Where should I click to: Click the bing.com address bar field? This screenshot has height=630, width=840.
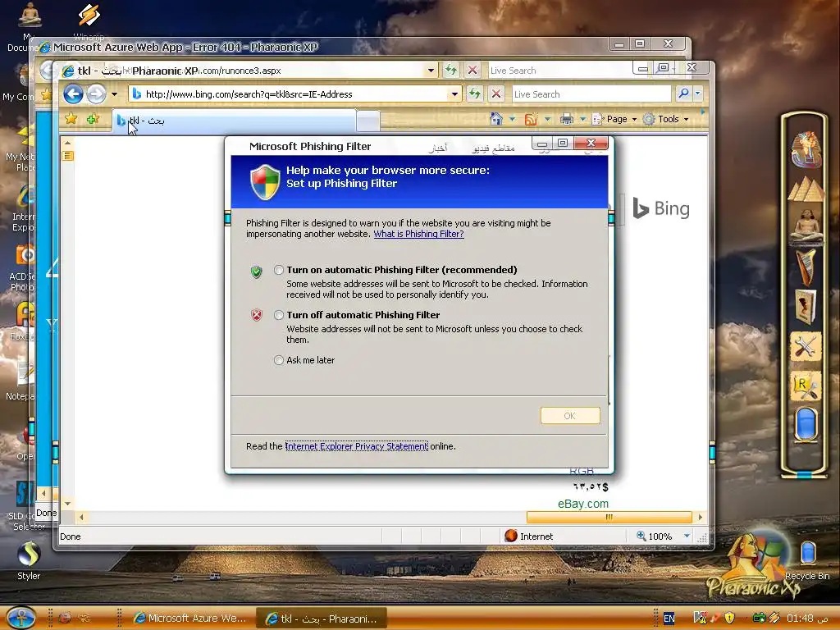click(x=294, y=94)
